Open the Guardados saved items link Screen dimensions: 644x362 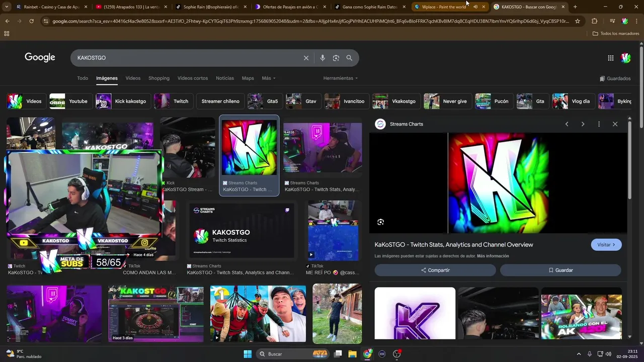tap(615, 78)
